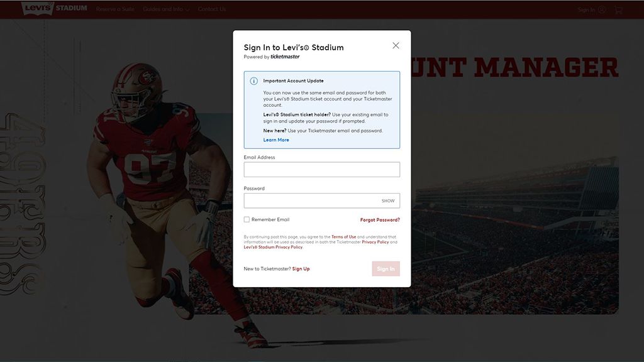Click the Levi's Stadium logo
644x362 pixels.
point(55,9)
